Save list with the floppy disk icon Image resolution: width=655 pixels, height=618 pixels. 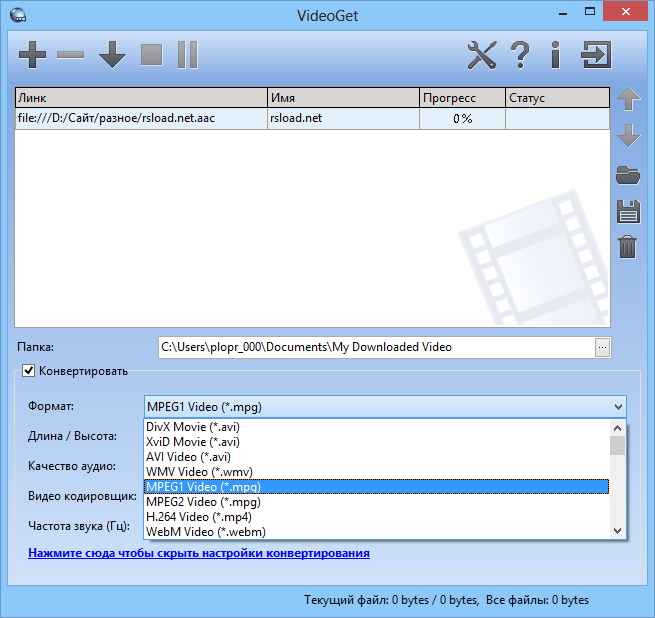(x=628, y=211)
